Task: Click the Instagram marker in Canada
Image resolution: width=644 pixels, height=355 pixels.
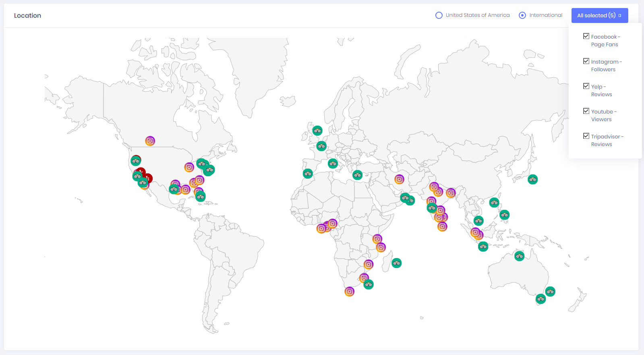Action: pyautogui.click(x=150, y=141)
